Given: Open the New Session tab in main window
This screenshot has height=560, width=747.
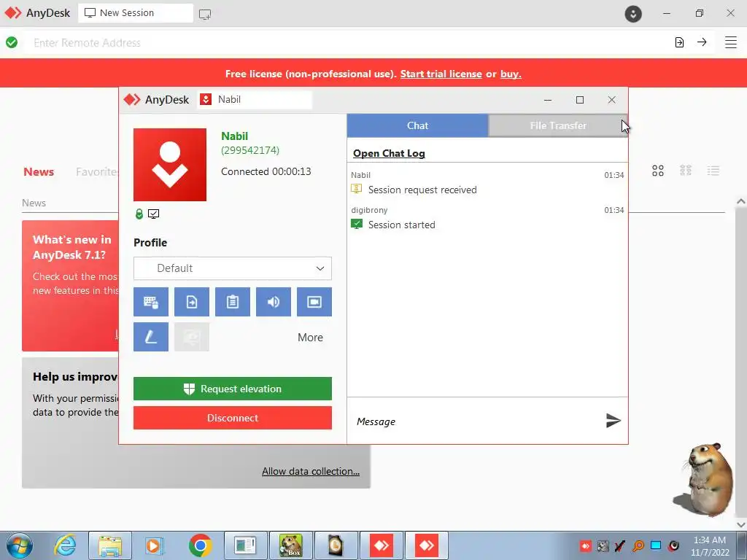Looking at the screenshot, I should (136, 13).
